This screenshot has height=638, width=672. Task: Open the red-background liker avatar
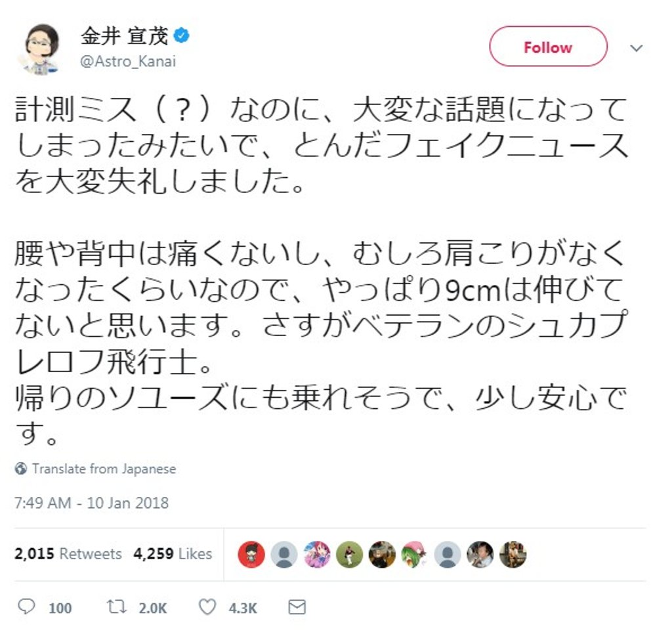pyautogui.click(x=251, y=555)
